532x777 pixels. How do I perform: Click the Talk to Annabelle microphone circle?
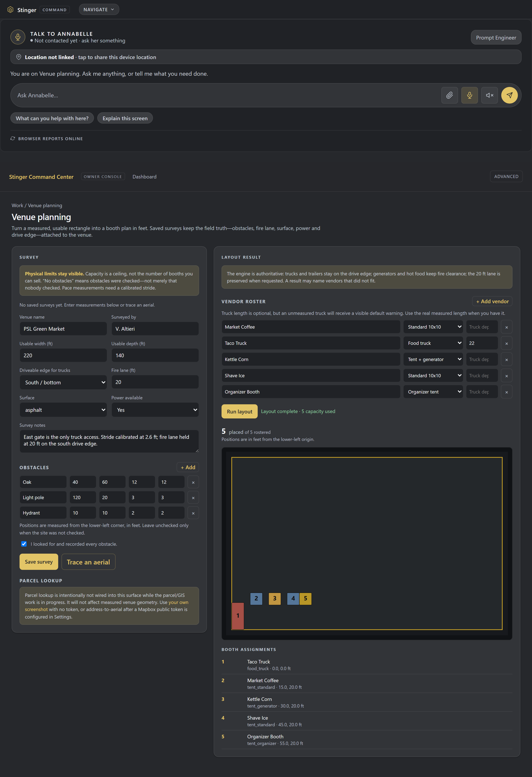point(18,37)
